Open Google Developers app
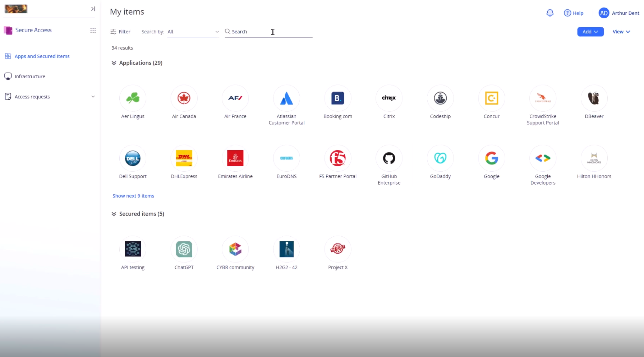Screen dimensions: 644x357 (543, 158)
